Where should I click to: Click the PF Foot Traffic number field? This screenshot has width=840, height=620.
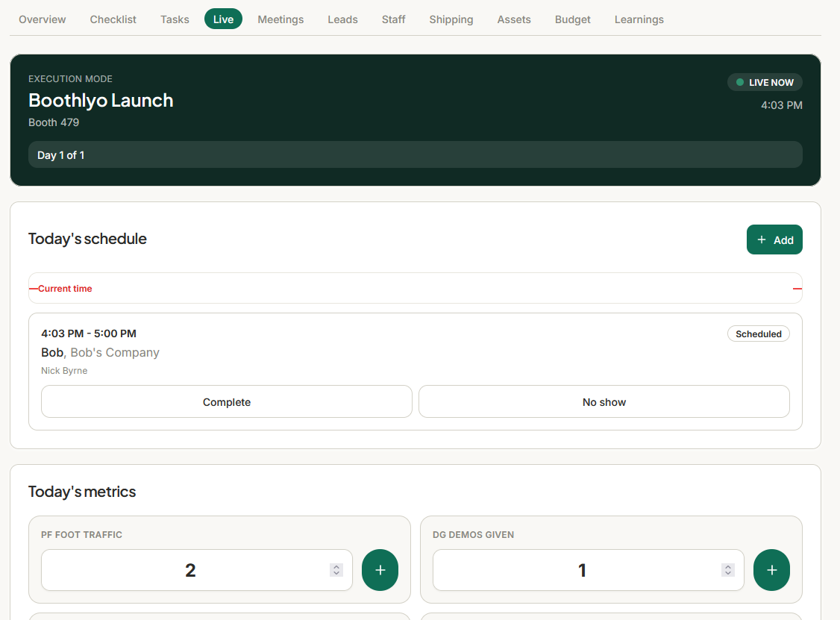coord(197,569)
